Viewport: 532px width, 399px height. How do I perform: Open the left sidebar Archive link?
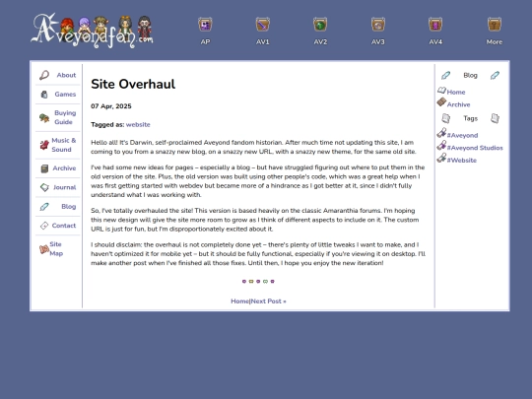click(x=64, y=168)
